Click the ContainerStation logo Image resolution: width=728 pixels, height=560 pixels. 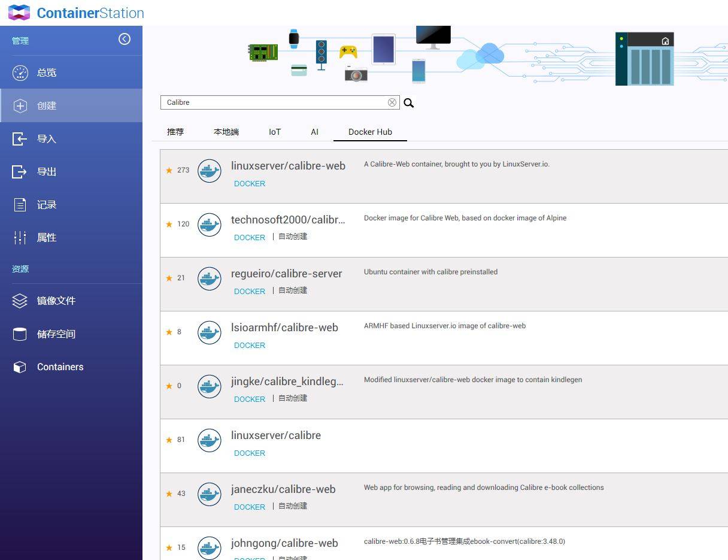tap(19, 13)
